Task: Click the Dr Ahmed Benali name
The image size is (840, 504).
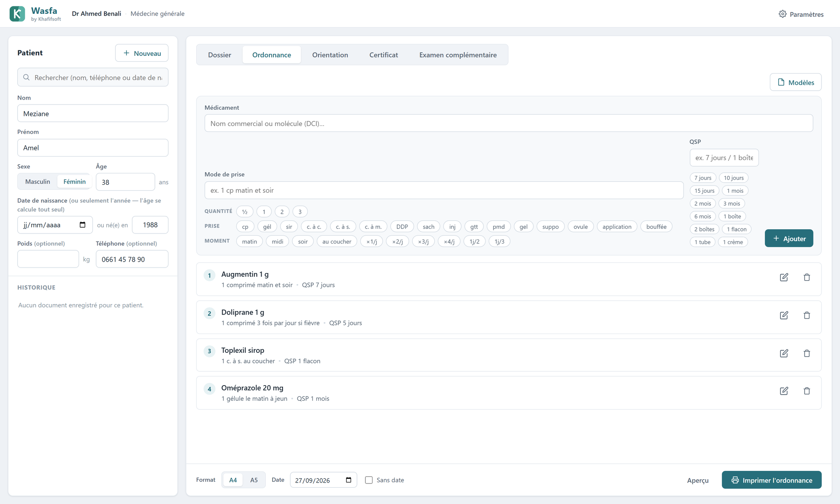Action: [97, 14]
